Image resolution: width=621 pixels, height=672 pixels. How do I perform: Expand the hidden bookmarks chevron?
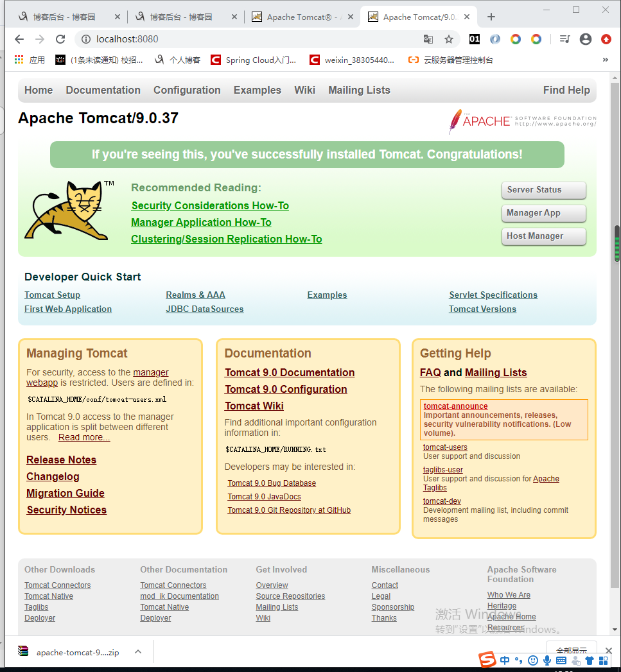605,60
